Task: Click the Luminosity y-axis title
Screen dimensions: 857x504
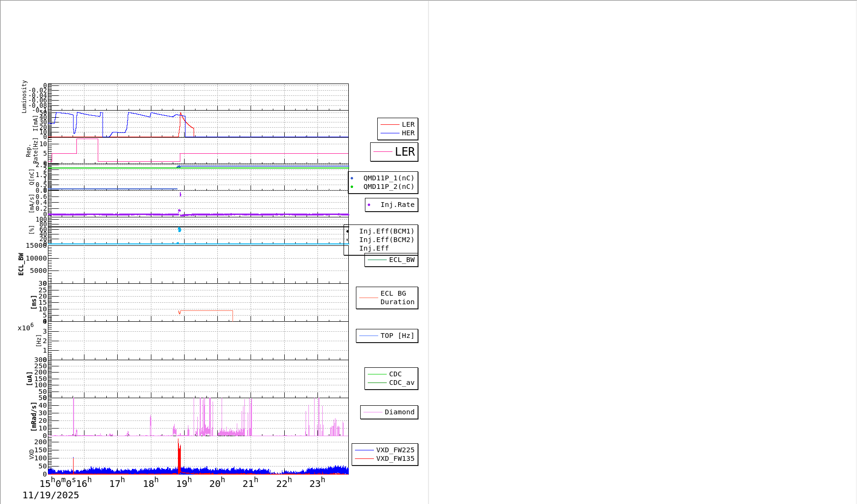Action: click(24, 96)
